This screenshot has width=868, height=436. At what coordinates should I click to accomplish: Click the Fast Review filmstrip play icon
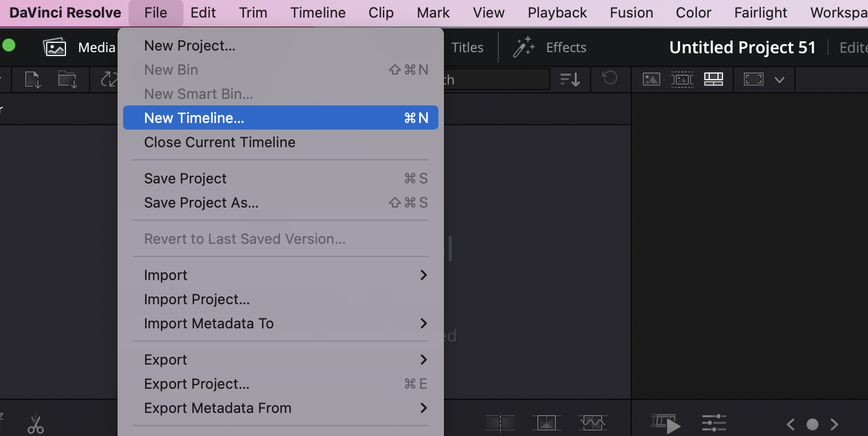click(x=666, y=423)
